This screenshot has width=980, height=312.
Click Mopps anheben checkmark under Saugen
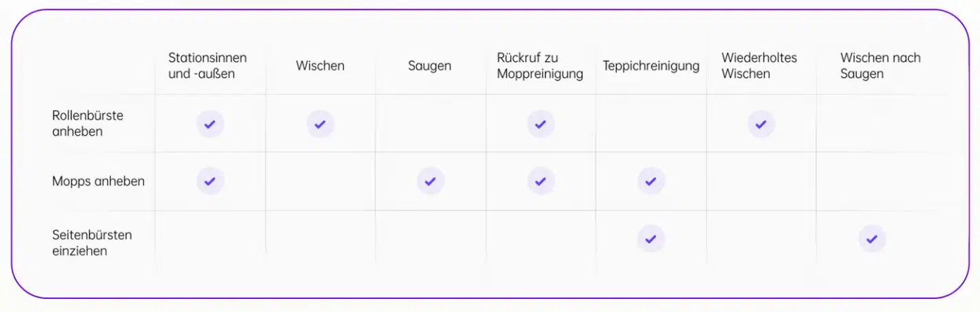[x=431, y=181]
